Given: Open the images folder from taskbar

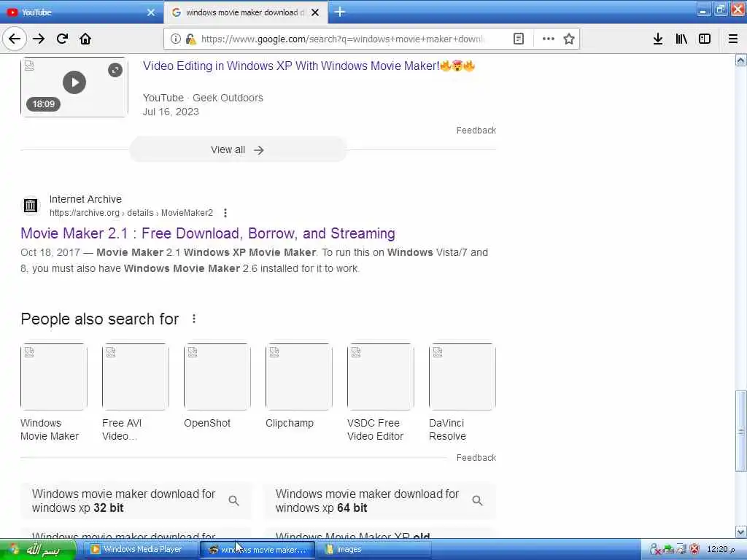Looking at the screenshot, I should (x=373, y=550).
